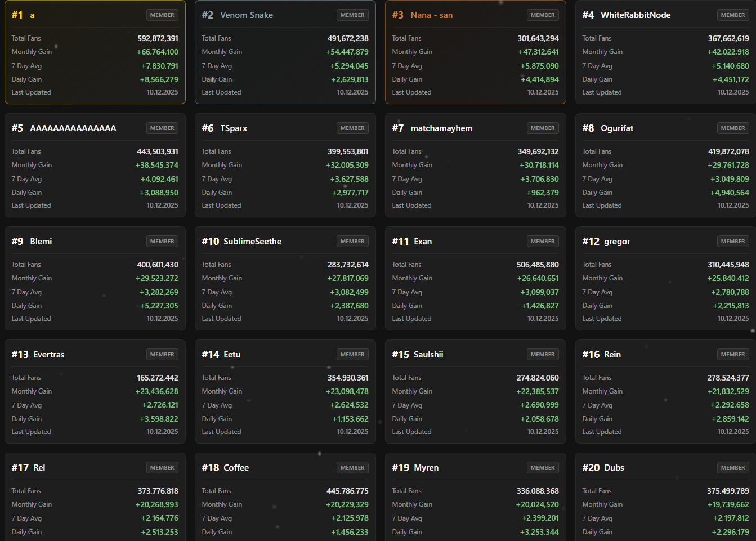Select the monthly gain value "+54,447,879"
This screenshot has width=756, height=541.
click(x=347, y=52)
